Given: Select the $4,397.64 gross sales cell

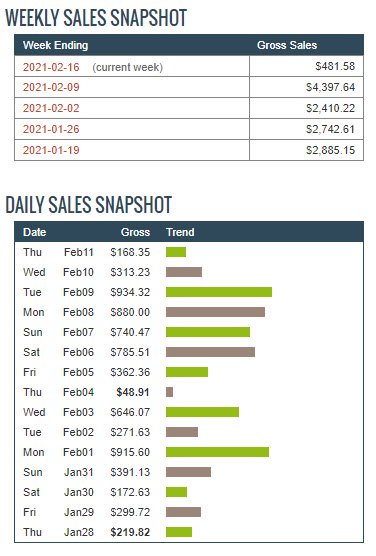Looking at the screenshot, I should (x=306, y=87).
